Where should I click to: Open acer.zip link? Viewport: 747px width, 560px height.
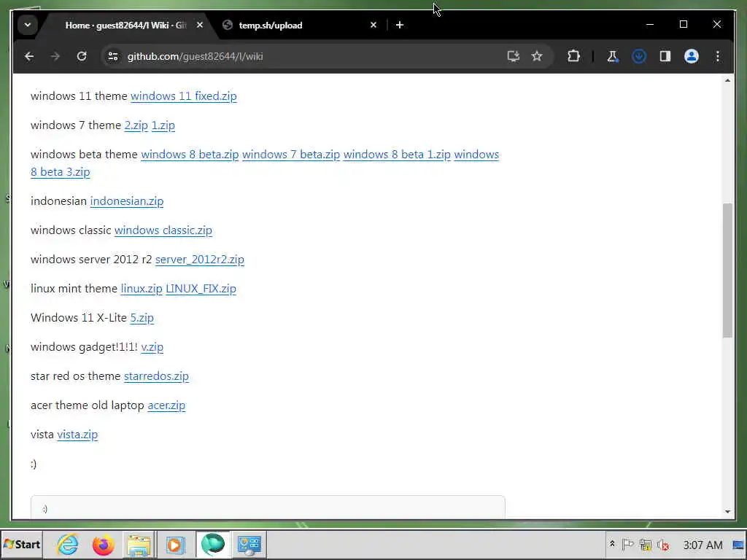point(166,405)
